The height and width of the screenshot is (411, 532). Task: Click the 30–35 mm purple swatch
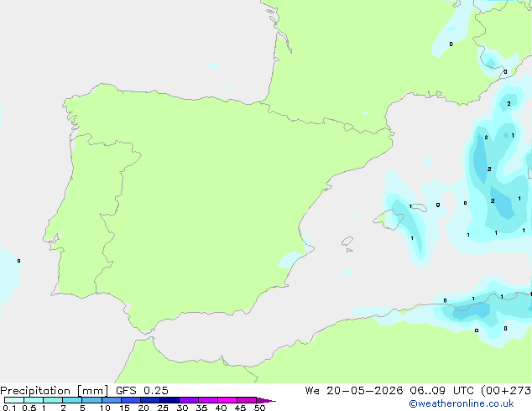189,400
